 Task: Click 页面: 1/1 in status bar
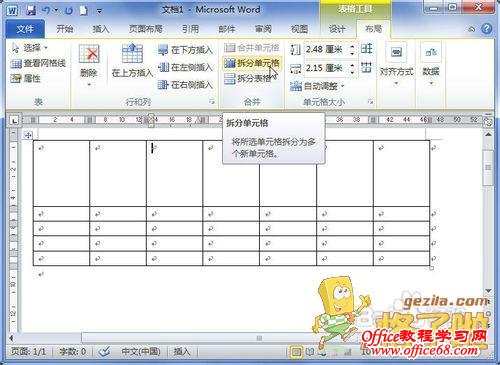28,352
